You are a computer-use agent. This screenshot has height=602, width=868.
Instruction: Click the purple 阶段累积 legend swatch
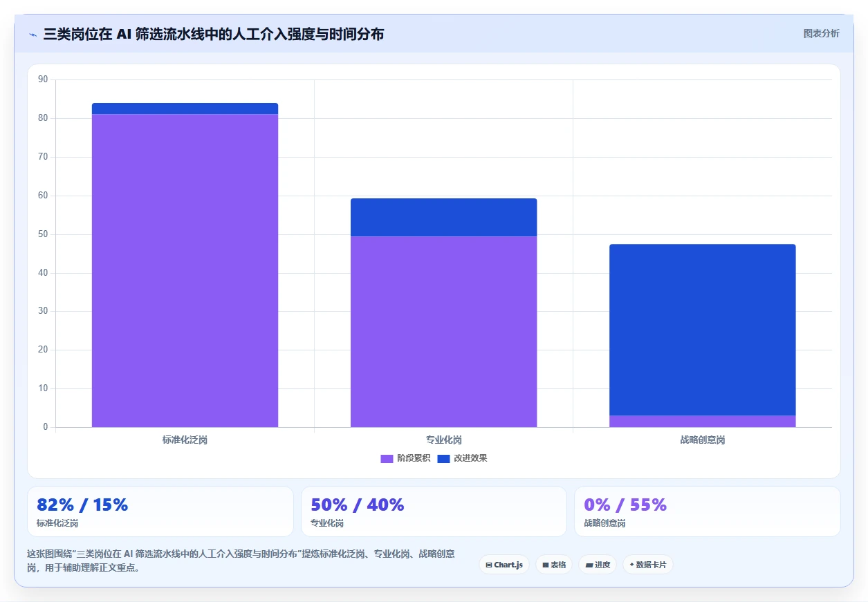point(387,459)
